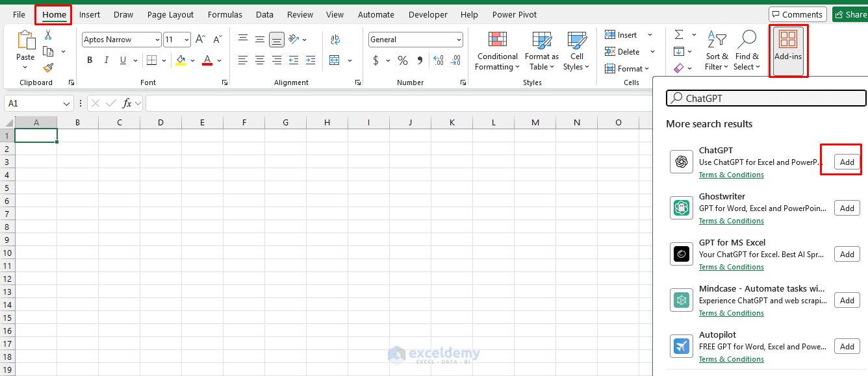Open the font size dropdown

pos(186,40)
